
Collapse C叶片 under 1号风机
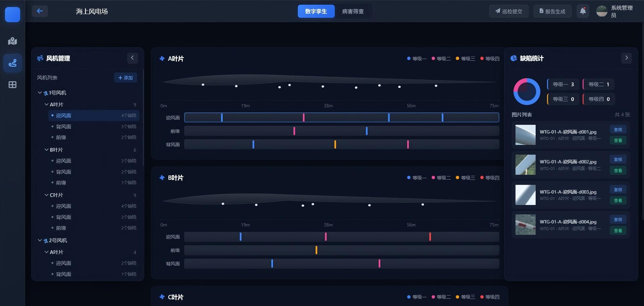tap(47, 195)
